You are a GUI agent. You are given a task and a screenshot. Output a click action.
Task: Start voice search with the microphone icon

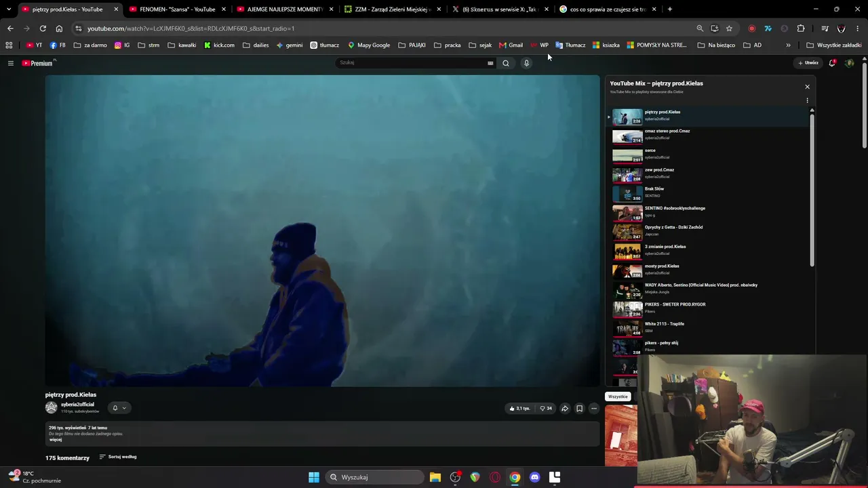click(x=526, y=63)
